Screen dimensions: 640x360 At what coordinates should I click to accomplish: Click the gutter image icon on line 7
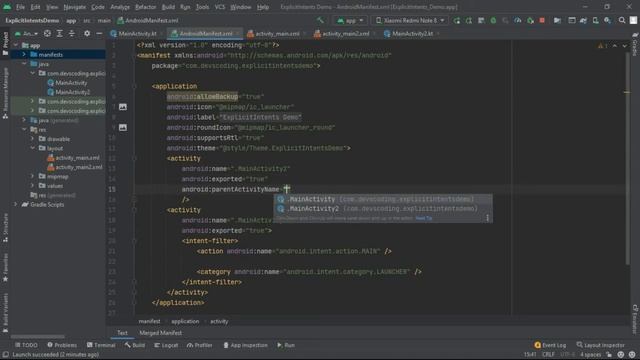122,107
